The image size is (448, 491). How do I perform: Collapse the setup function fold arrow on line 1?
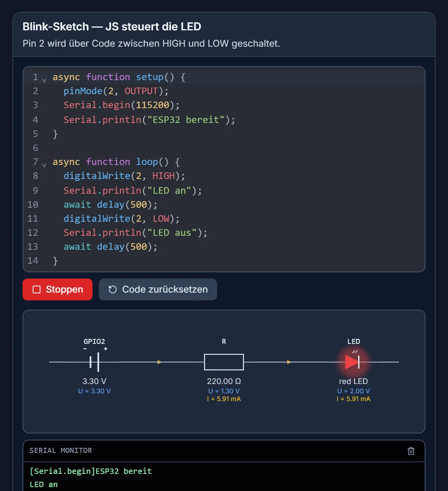point(44,81)
